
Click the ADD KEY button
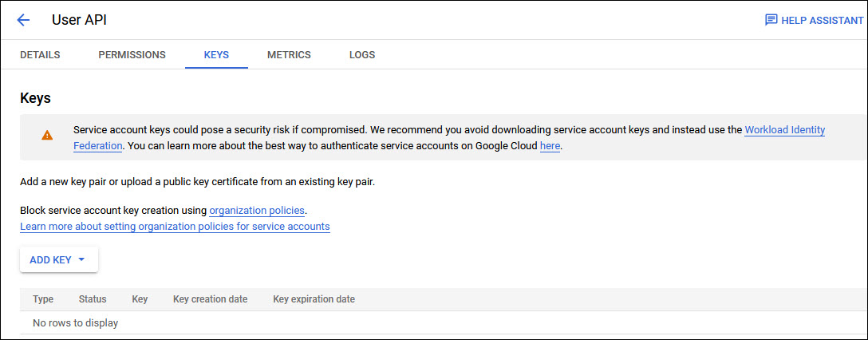click(51, 259)
